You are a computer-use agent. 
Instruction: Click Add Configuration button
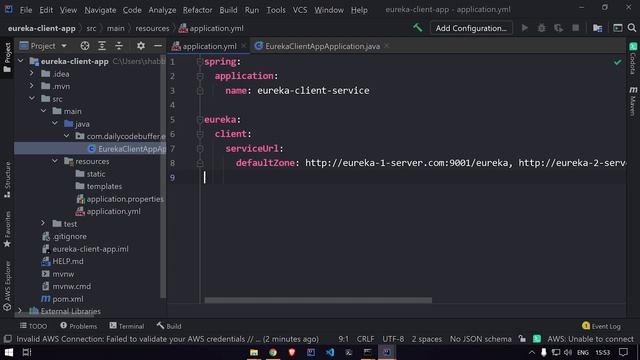471,28
